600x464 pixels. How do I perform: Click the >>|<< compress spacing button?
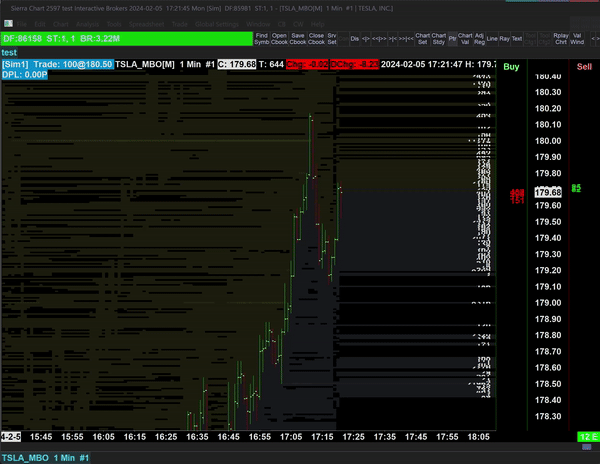click(406, 39)
